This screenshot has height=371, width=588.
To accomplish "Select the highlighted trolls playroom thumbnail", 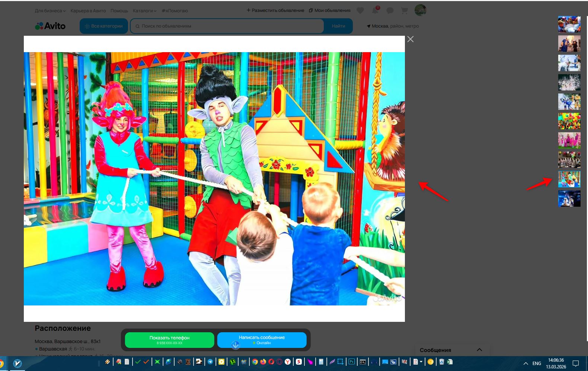I will [x=569, y=179].
